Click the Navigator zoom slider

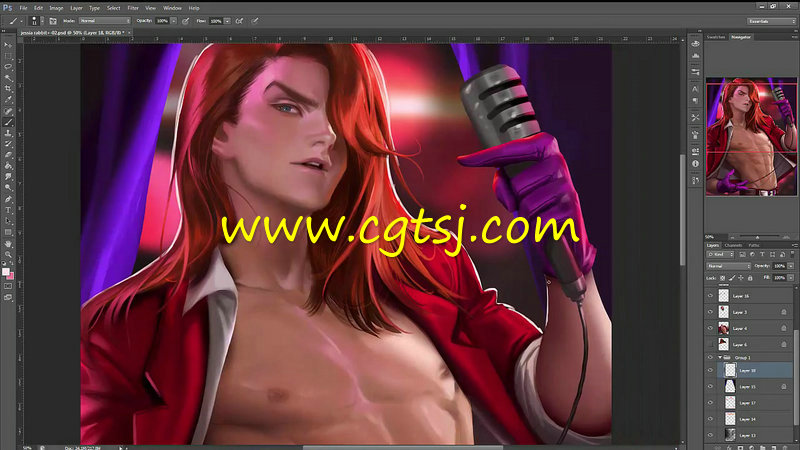757,237
